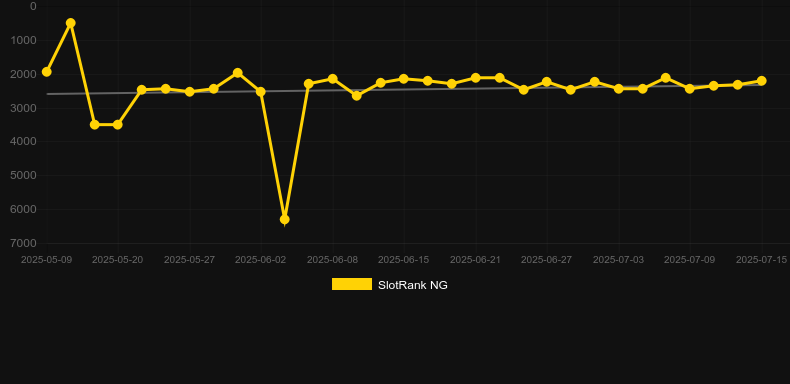
Task: Select the peak data point near 500
Action: pos(71,23)
